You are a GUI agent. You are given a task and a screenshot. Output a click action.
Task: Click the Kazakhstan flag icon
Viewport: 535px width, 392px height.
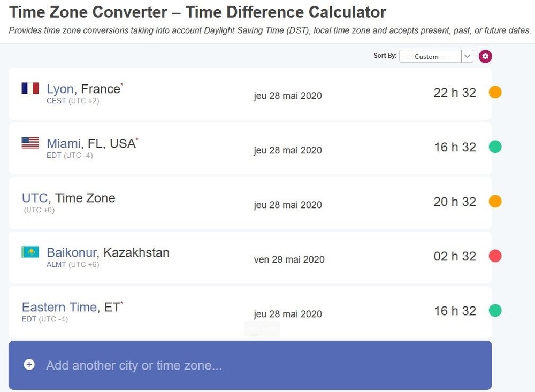[x=30, y=252]
